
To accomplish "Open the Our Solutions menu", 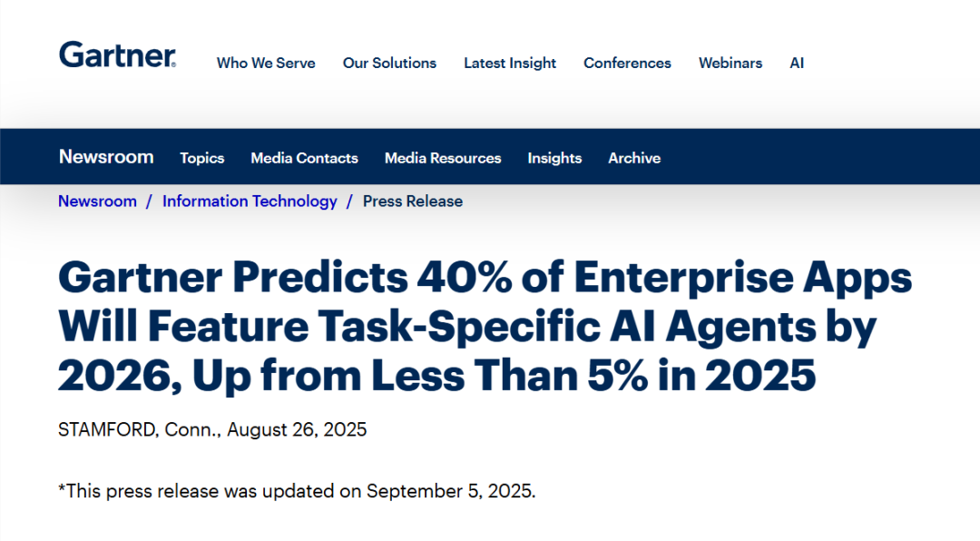I will pos(389,64).
